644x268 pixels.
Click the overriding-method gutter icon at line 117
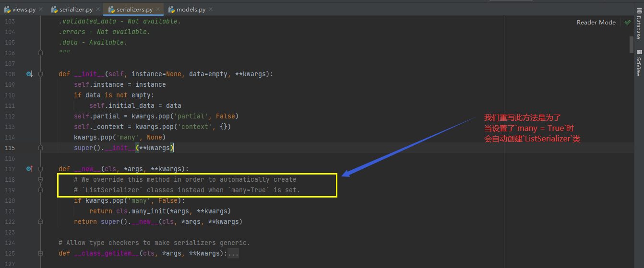pyautogui.click(x=29, y=169)
